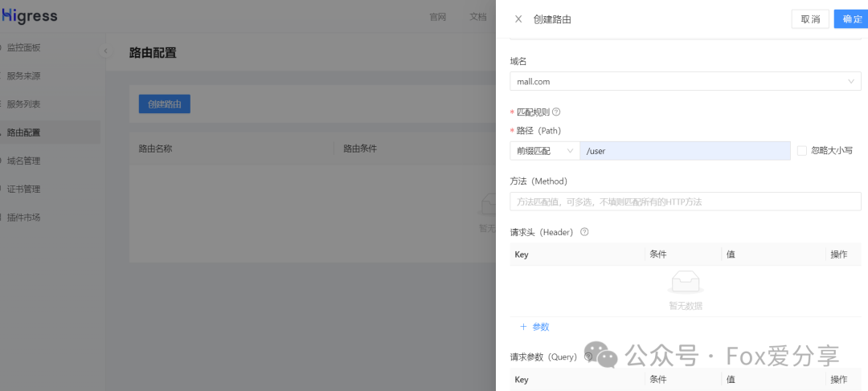Collapse the left sidebar with arrow icon

[105, 51]
